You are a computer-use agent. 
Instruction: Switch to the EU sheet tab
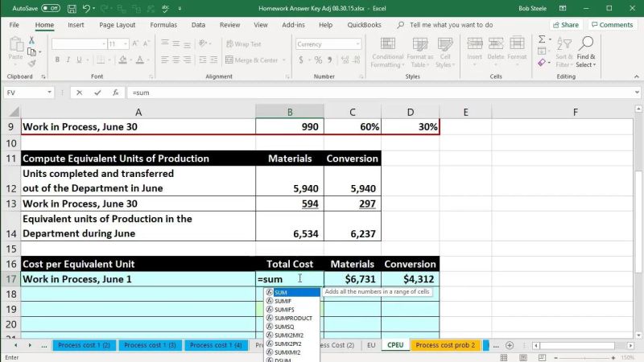click(x=371, y=345)
